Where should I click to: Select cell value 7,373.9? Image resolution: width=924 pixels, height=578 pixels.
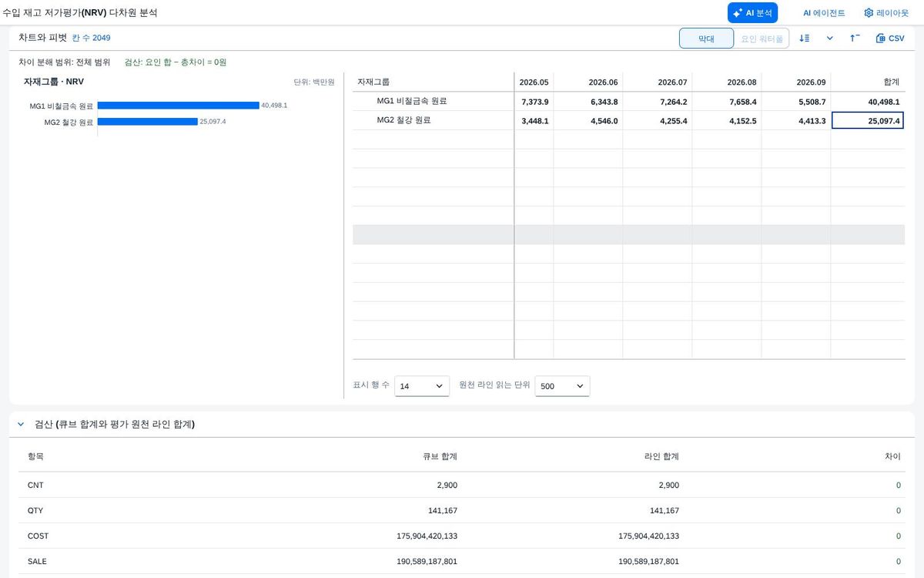click(x=534, y=102)
